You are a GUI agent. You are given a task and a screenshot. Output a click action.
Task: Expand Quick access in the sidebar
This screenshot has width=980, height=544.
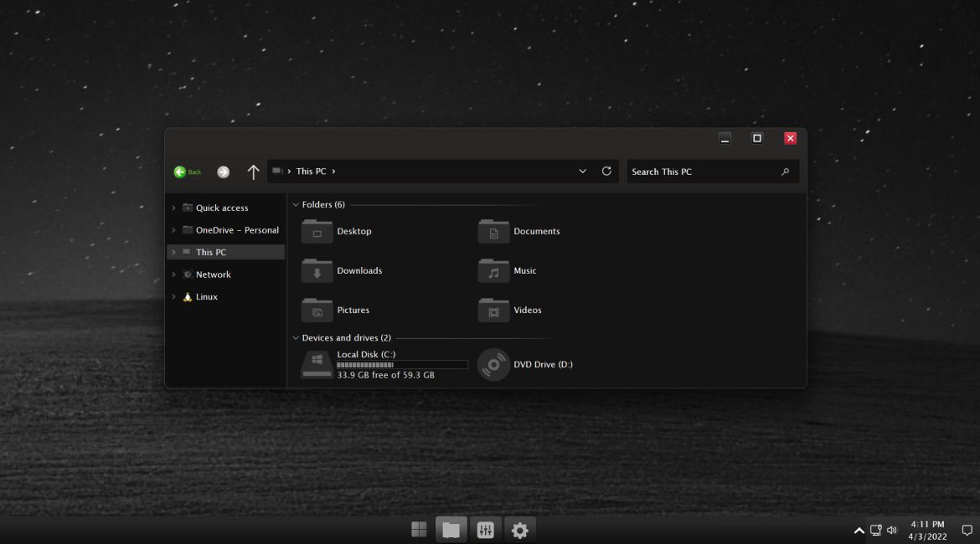173,208
